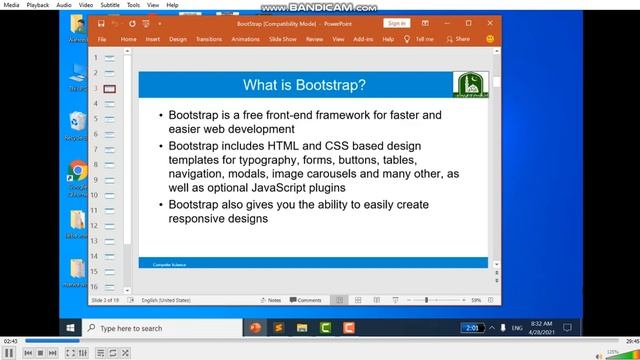This screenshot has height=360, width=640.
Task: Click the smiley feedback icon
Action: 490,39
